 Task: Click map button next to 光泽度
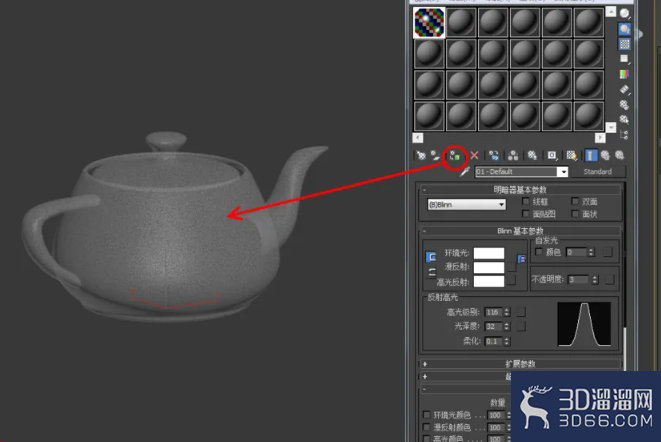[521, 326]
